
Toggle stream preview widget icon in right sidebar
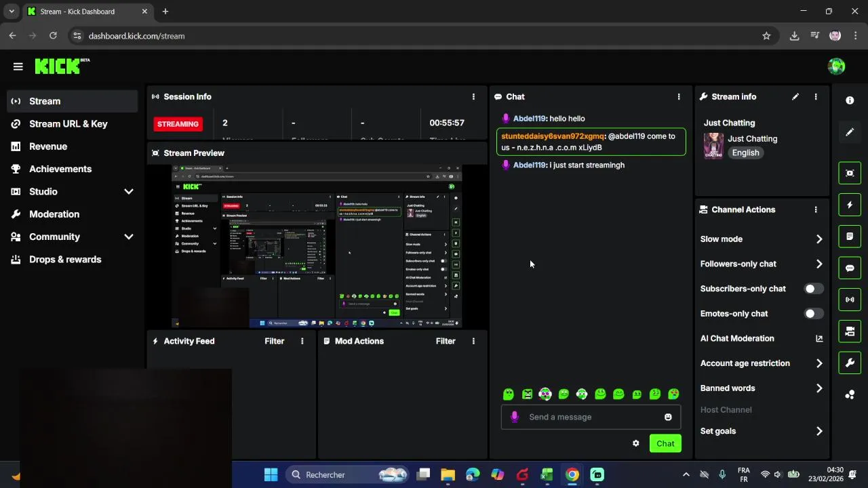[850, 173]
